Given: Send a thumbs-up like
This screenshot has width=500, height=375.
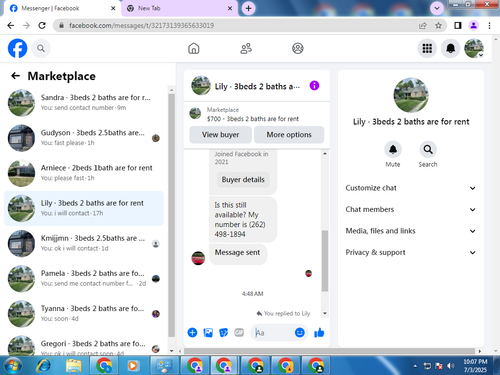Looking at the screenshot, I should (319, 332).
